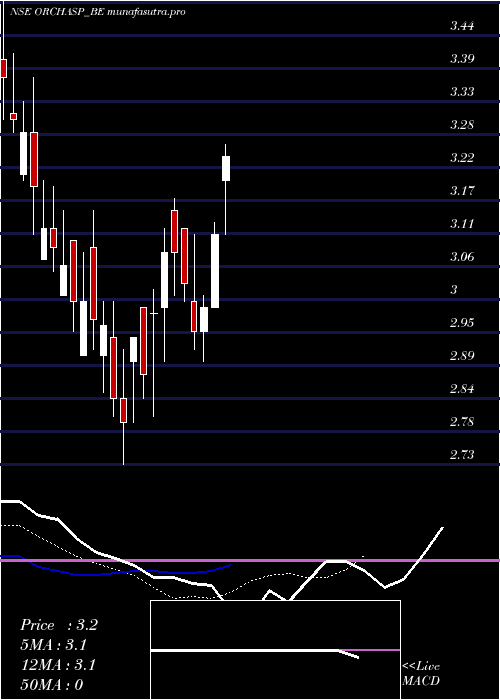
Task: Click the 'Price : 3.2' readout
Action: [x=59, y=625]
